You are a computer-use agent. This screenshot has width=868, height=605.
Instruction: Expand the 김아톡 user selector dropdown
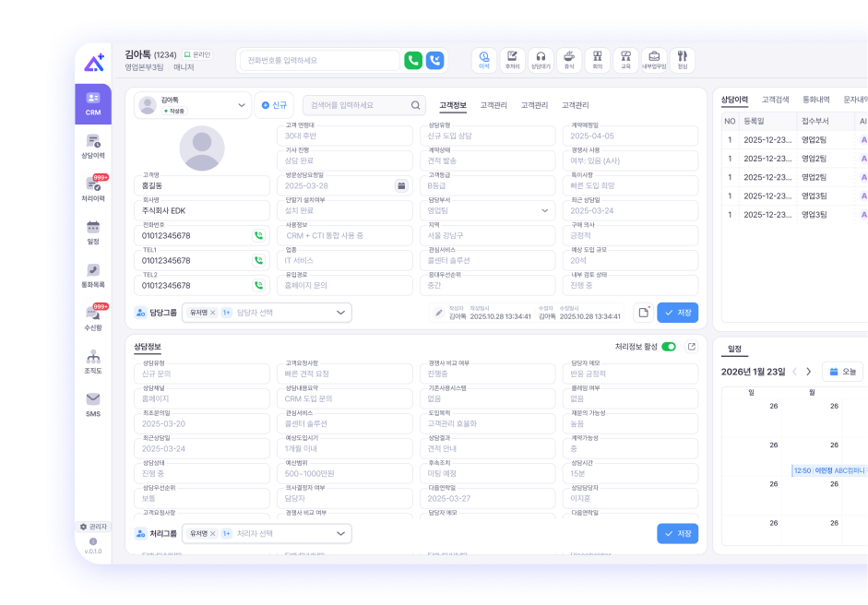pyautogui.click(x=242, y=105)
